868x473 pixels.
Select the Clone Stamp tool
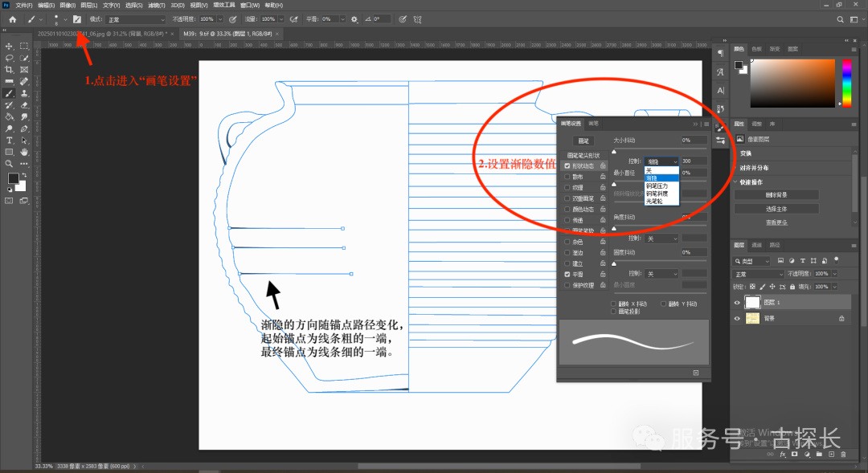tap(24, 93)
